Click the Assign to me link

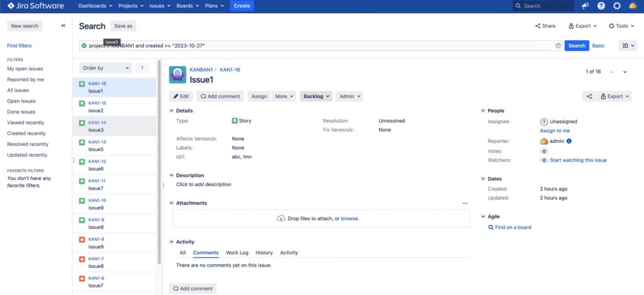(x=555, y=131)
